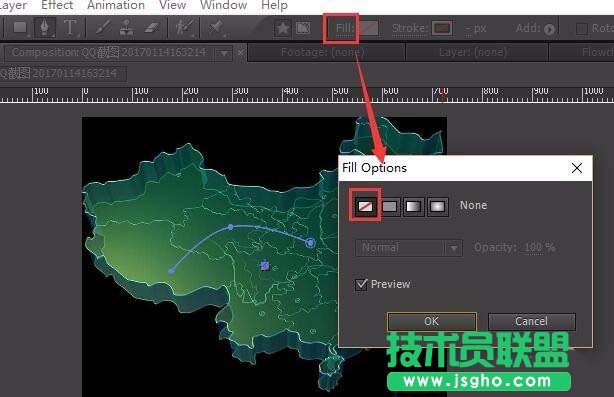The height and width of the screenshot is (397, 614).
Task: Select the Roto Brush tool
Action: pos(184,28)
